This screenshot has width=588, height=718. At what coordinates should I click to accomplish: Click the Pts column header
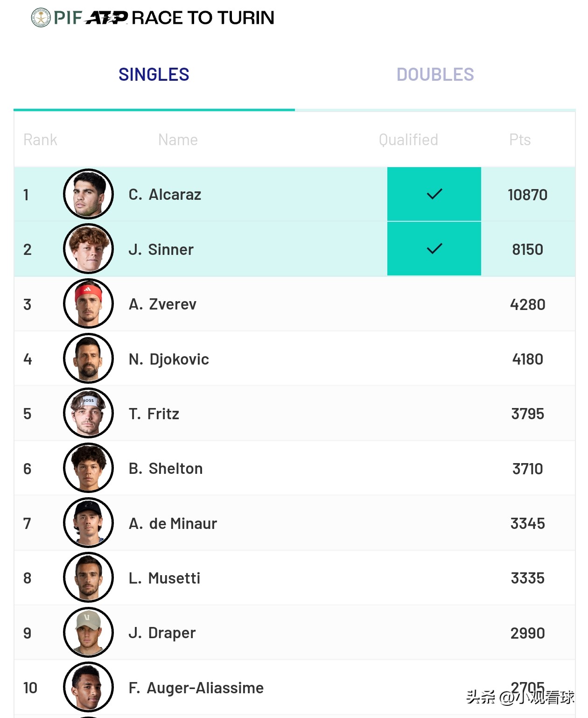tap(520, 140)
